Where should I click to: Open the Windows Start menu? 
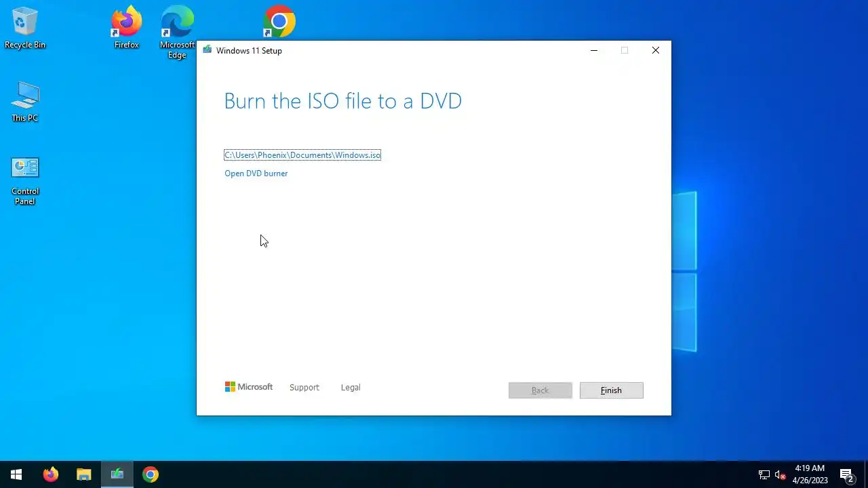click(x=16, y=474)
